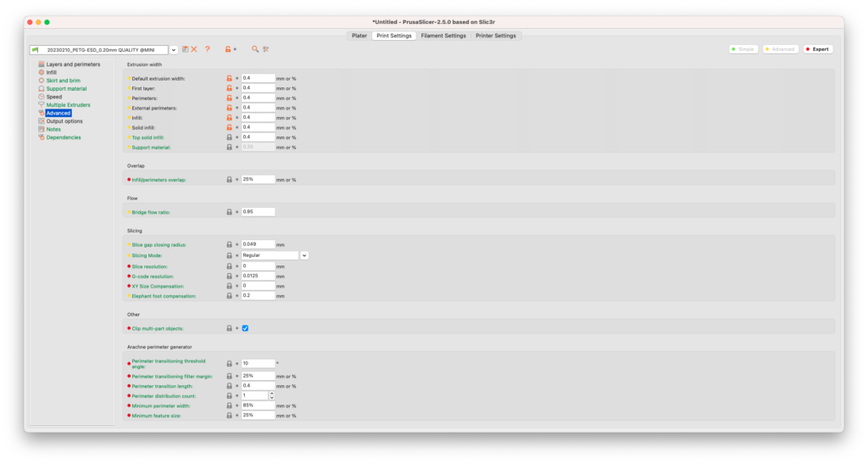Open the preset name combo box
The image size is (868, 464).
click(x=99, y=50)
